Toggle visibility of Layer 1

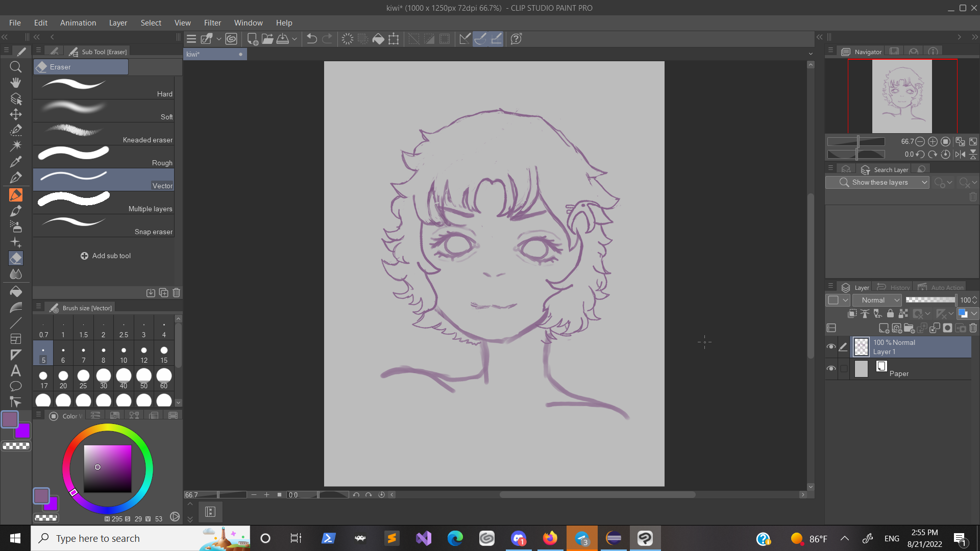(x=831, y=347)
